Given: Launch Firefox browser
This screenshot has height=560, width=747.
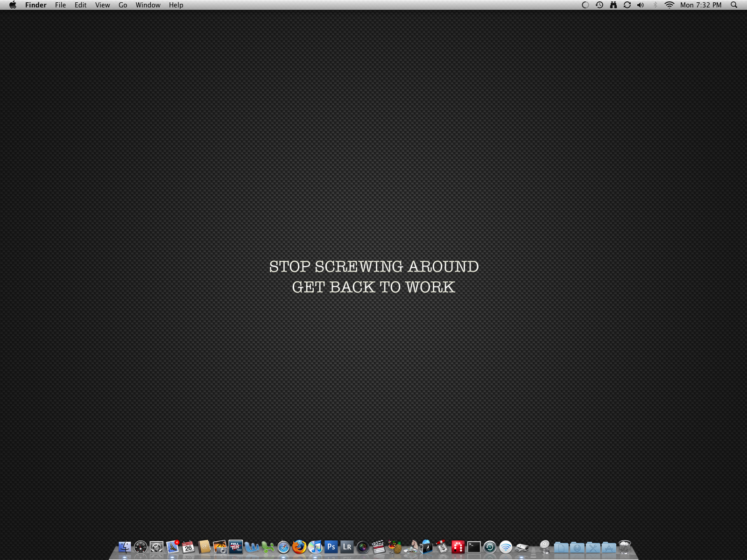Looking at the screenshot, I should 299,547.
